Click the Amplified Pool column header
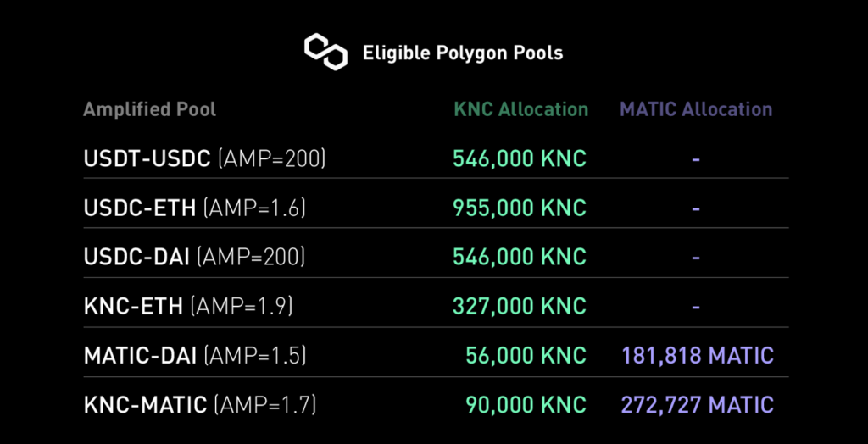868x444 pixels. pos(149,109)
